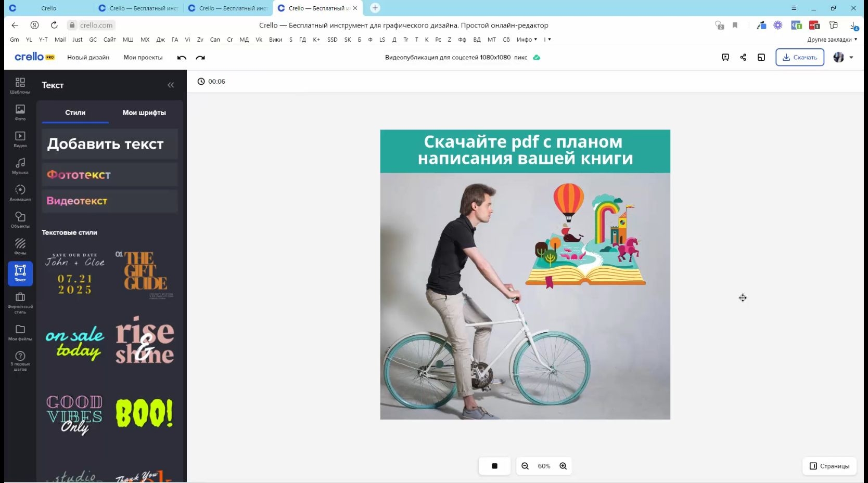Screen dimensions: 868x483
Task: Stop the video preview playback
Action: point(494,466)
